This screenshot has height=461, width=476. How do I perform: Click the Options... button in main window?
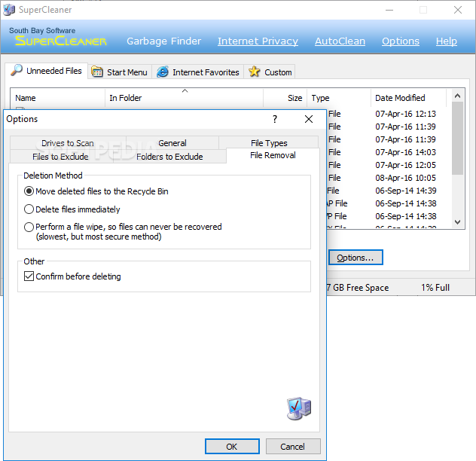coord(355,258)
